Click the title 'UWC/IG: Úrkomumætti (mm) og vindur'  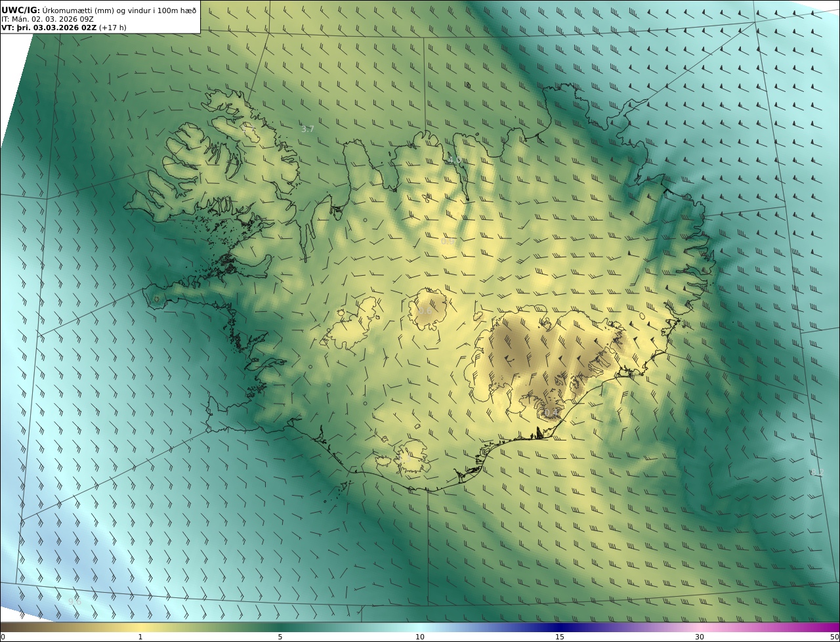[x=98, y=10]
